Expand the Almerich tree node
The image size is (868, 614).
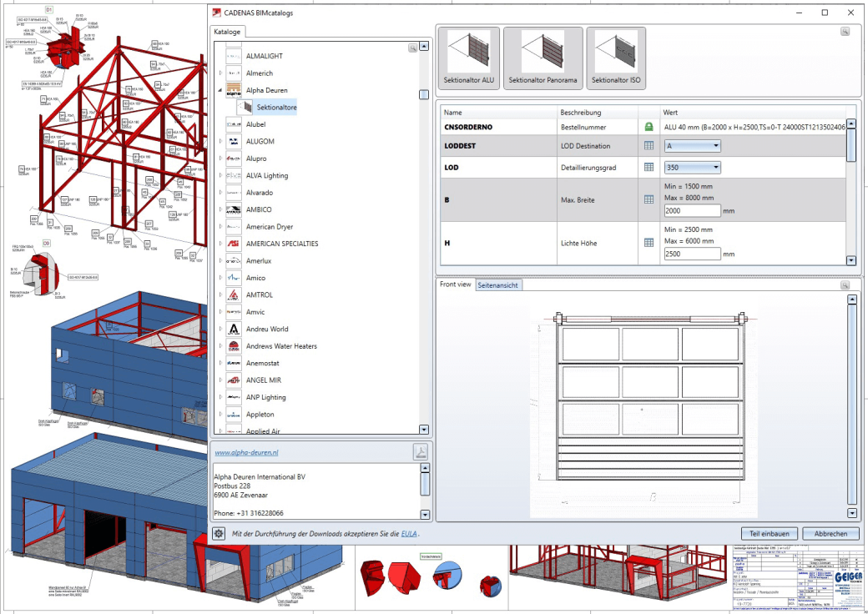pyautogui.click(x=220, y=73)
